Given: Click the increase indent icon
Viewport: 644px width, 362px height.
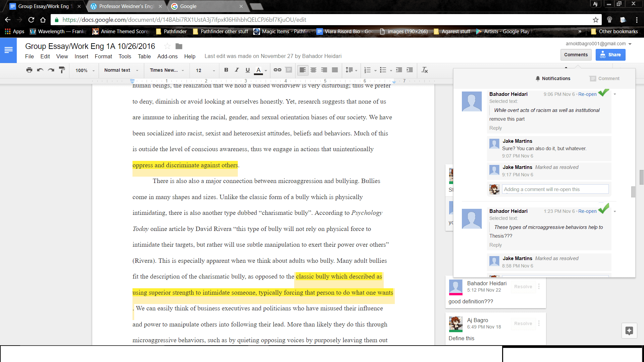Looking at the screenshot, I should pos(410,70).
